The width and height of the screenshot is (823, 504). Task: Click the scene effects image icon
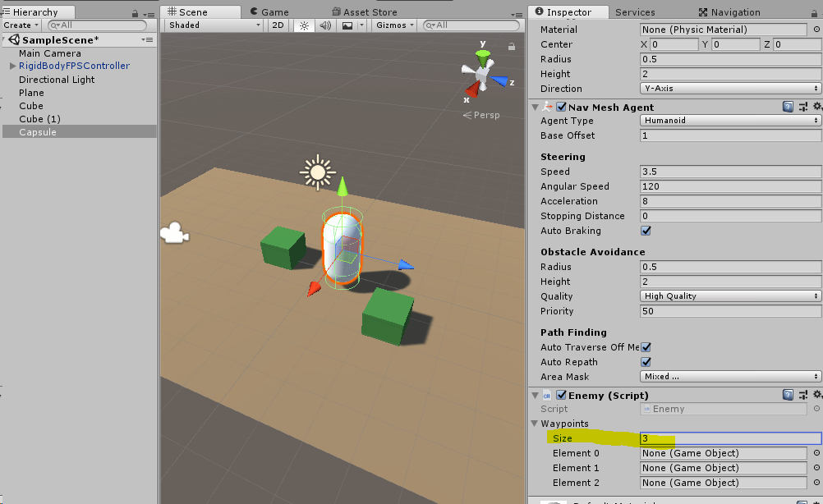[347, 25]
